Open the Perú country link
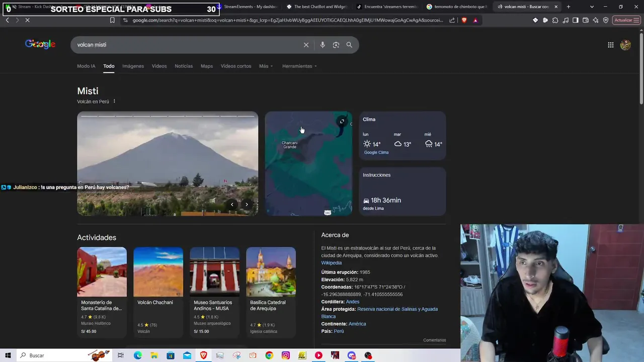This screenshot has height=362, width=644. [x=339, y=331]
